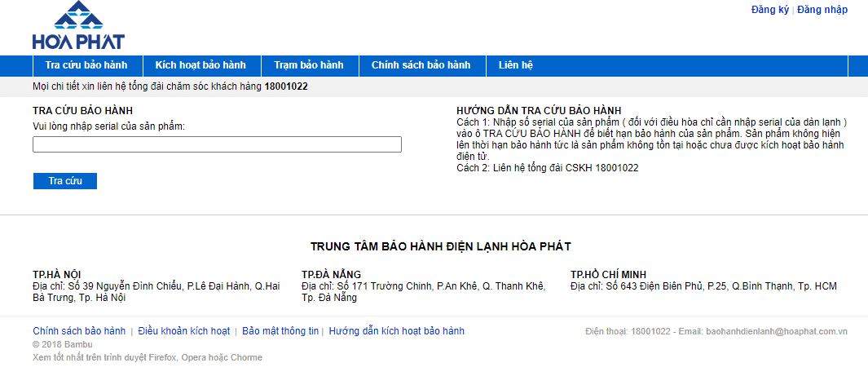Open footer link Chính sách bảo hành
The image size is (868, 385).
[79, 331]
